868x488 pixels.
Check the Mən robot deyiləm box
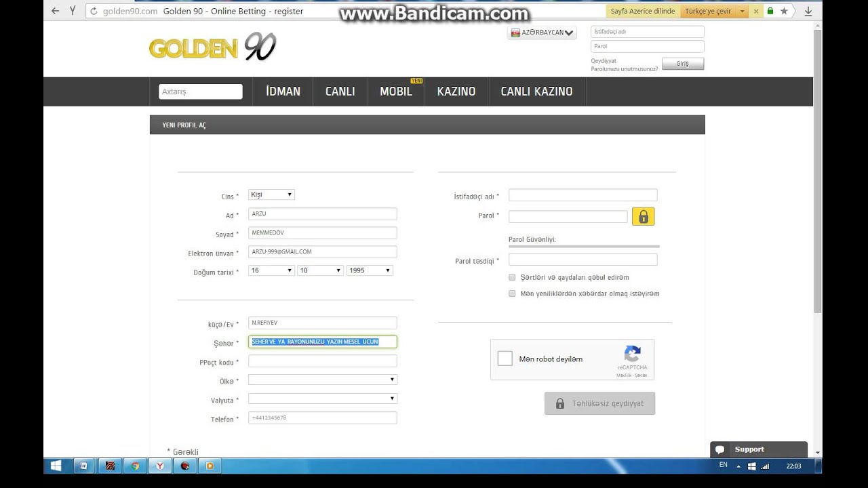click(x=505, y=359)
